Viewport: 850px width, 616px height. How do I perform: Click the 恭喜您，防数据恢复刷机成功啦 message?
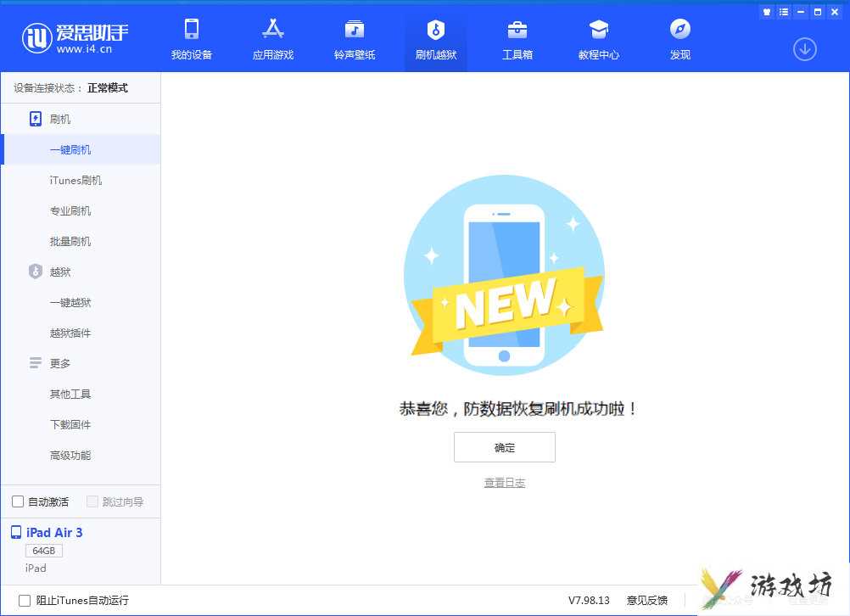coord(517,408)
